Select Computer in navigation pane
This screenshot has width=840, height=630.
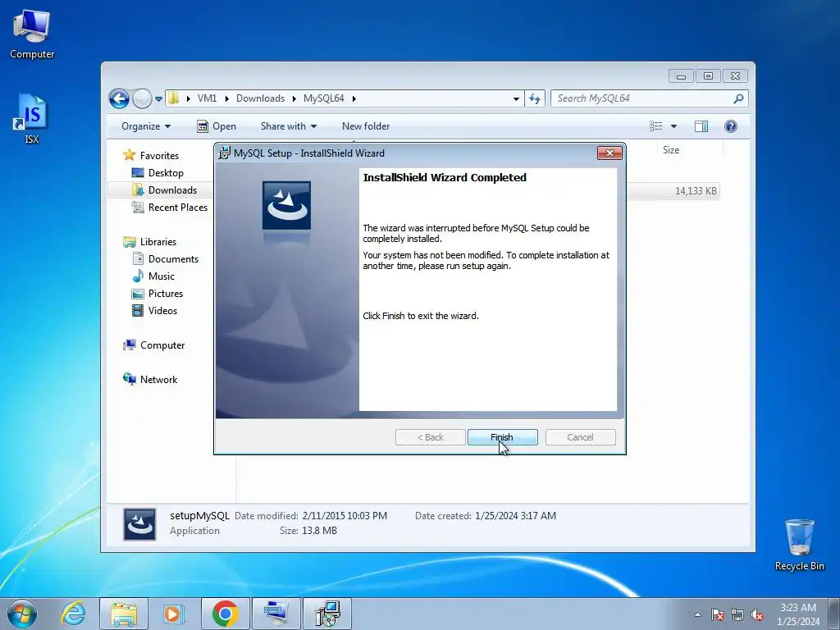tap(162, 345)
